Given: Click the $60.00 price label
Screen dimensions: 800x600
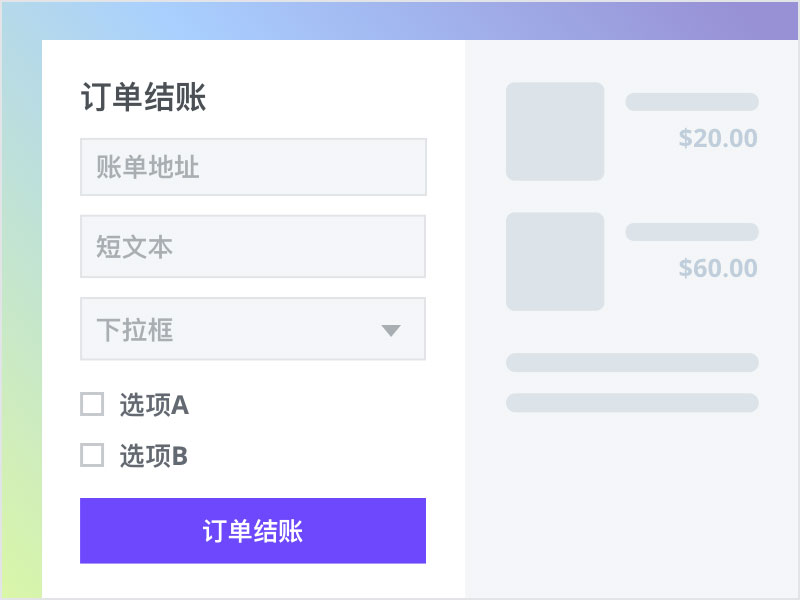Looking at the screenshot, I should click(x=717, y=268).
